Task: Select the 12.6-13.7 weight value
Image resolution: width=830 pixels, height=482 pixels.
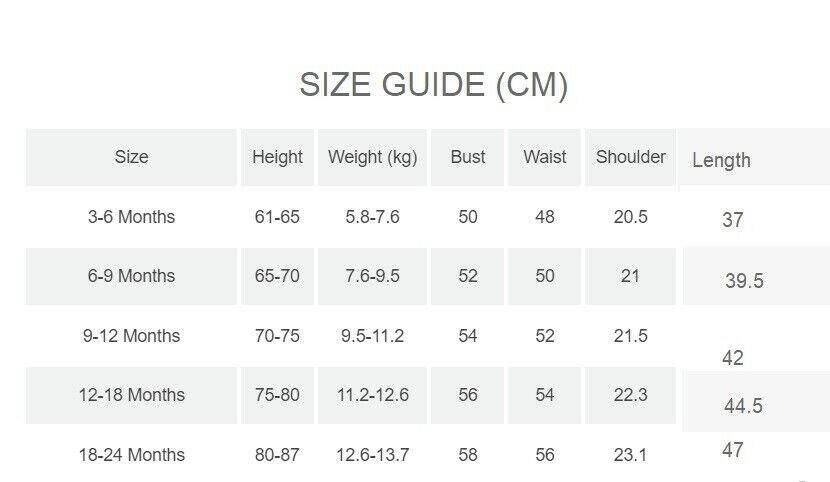Action: [x=372, y=455]
